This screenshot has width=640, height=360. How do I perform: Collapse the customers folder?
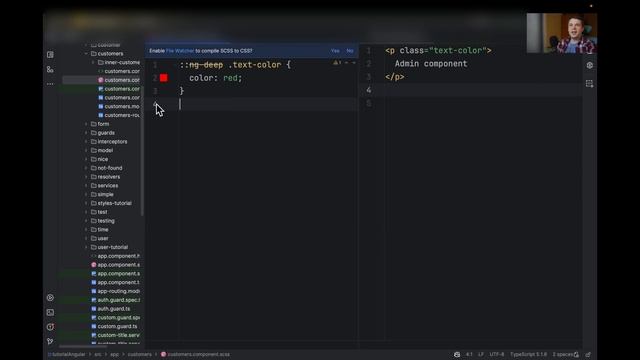[x=86, y=54]
